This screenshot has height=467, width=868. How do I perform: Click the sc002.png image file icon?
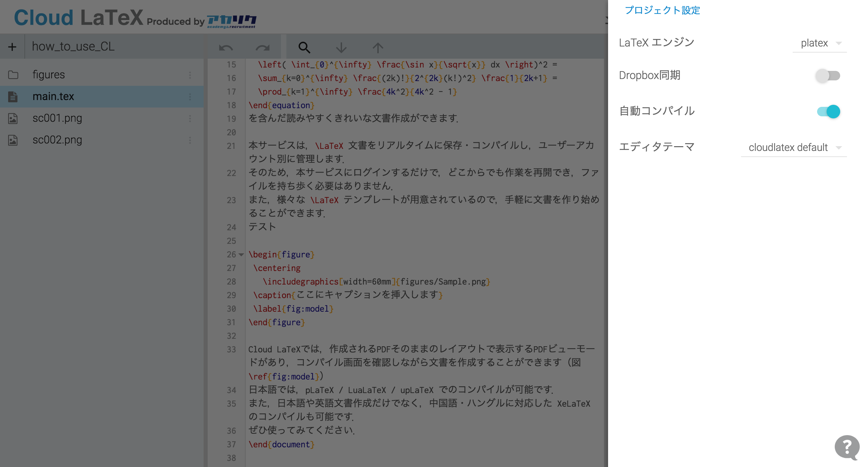[13, 140]
